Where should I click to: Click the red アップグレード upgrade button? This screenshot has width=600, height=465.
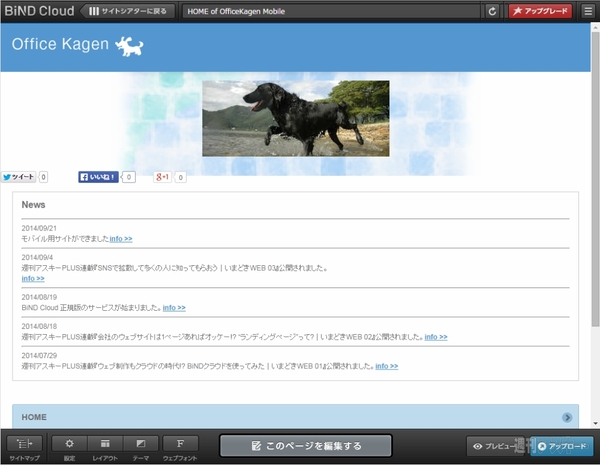(540, 11)
